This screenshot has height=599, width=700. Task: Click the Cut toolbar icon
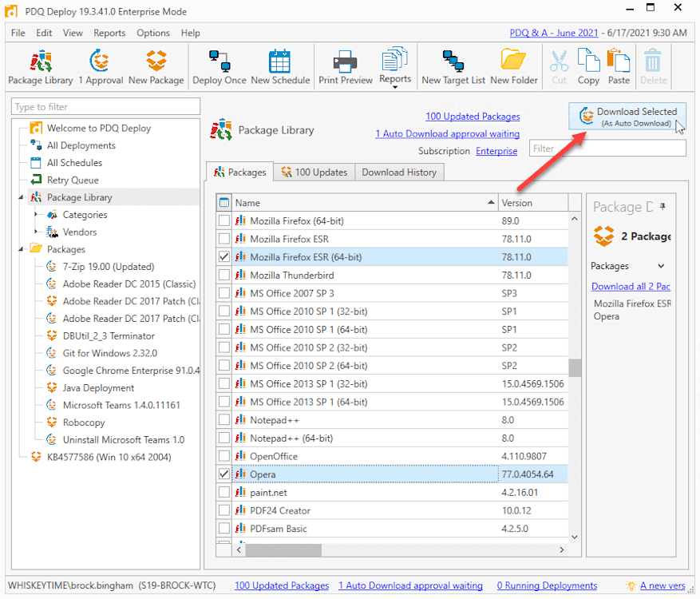559,67
